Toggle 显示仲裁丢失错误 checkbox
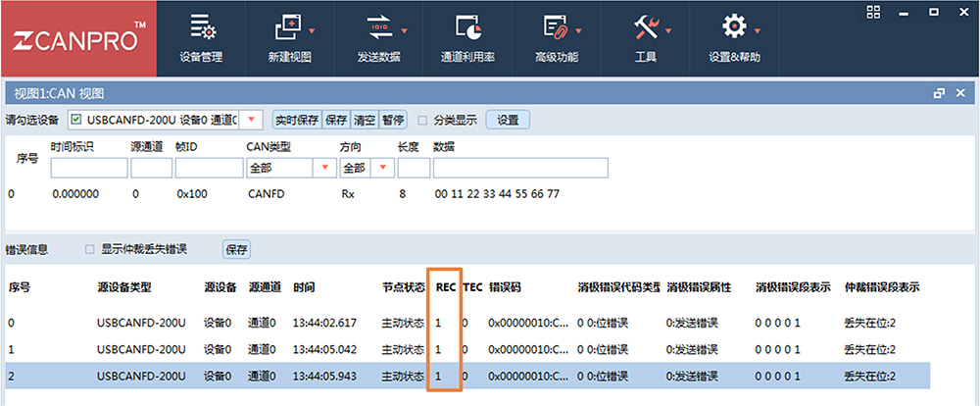The width and height of the screenshot is (980, 406). (90, 249)
